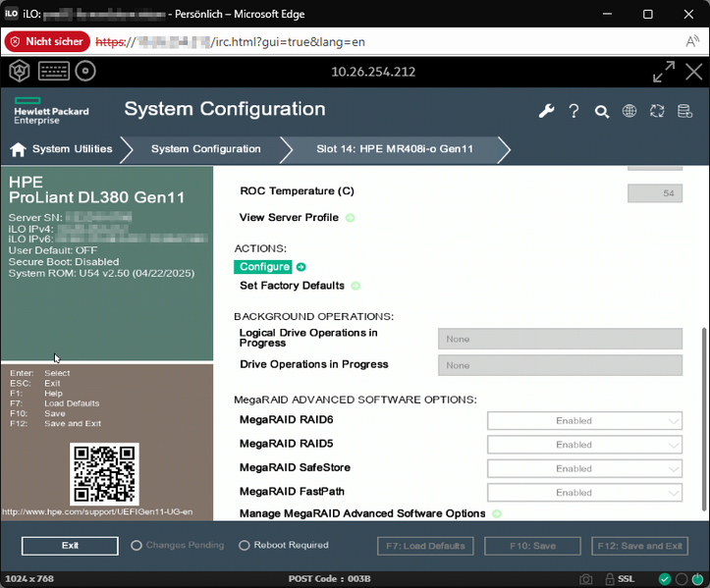Click F12: Save and Exit button
This screenshot has width=710, height=588.
tap(640, 546)
